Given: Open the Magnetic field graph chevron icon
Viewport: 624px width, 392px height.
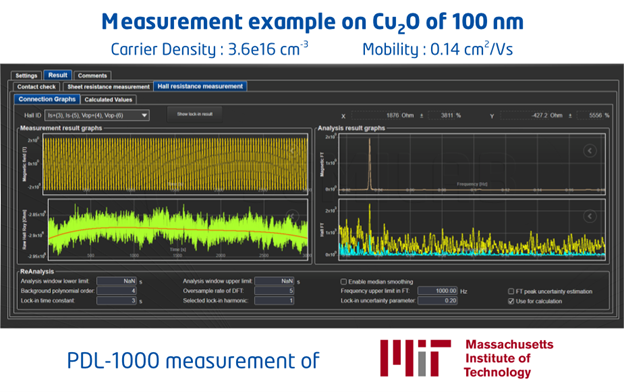Looking at the screenshot, I should [x=293, y=150].
